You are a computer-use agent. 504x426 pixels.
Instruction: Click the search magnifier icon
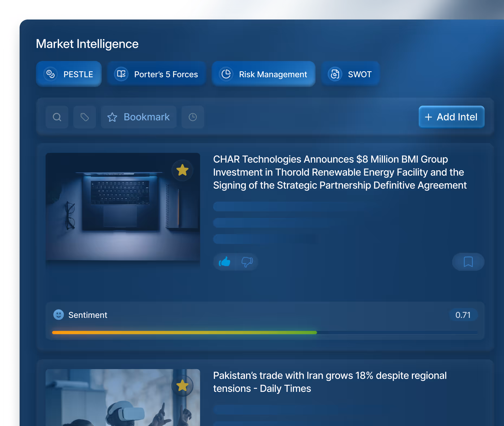coord(57,117)
